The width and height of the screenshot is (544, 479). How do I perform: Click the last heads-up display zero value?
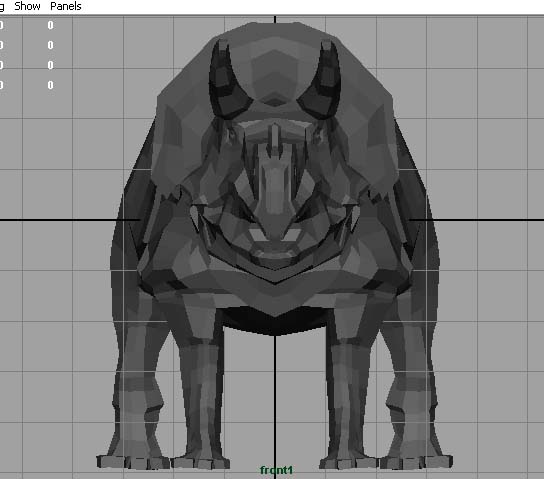point(51,85)
